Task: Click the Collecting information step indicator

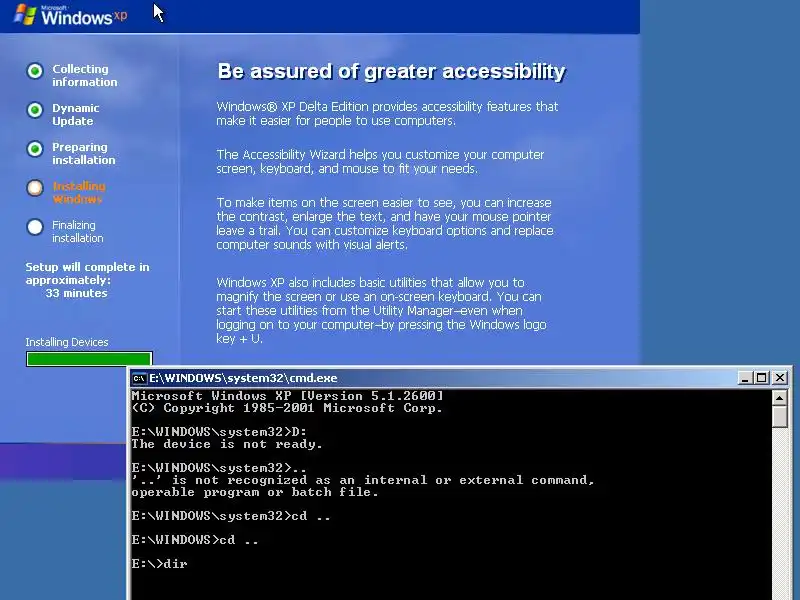Action: [x=35, y=70]
